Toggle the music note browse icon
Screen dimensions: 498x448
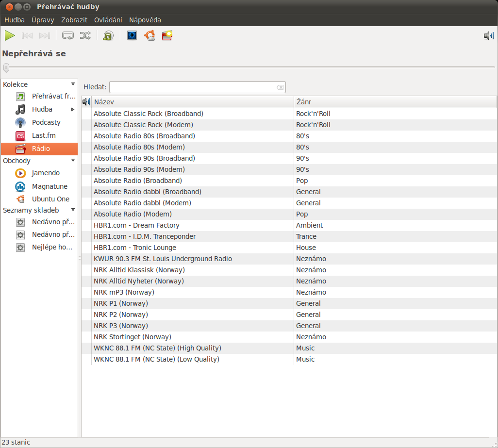108,35
